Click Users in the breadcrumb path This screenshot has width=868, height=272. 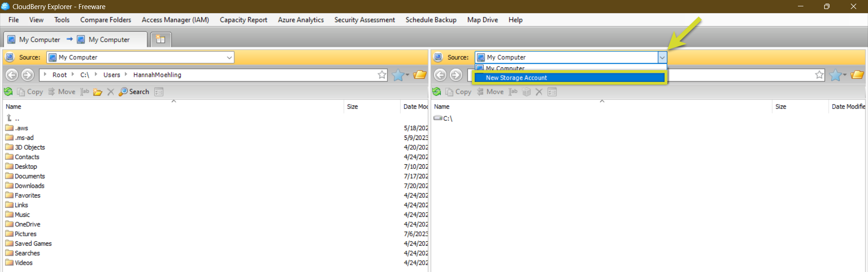coord(112,75)
